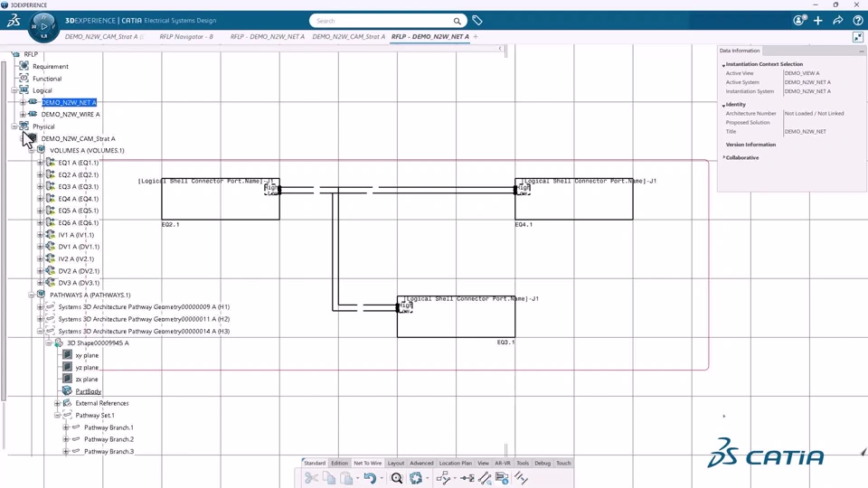Open the Help question mark icon

tap(858, 21)
